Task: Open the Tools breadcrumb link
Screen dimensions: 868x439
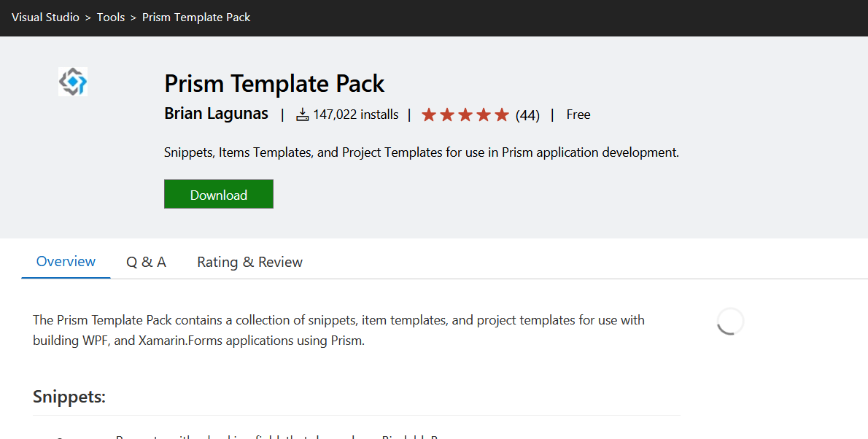Action: [x=111, y=18]
